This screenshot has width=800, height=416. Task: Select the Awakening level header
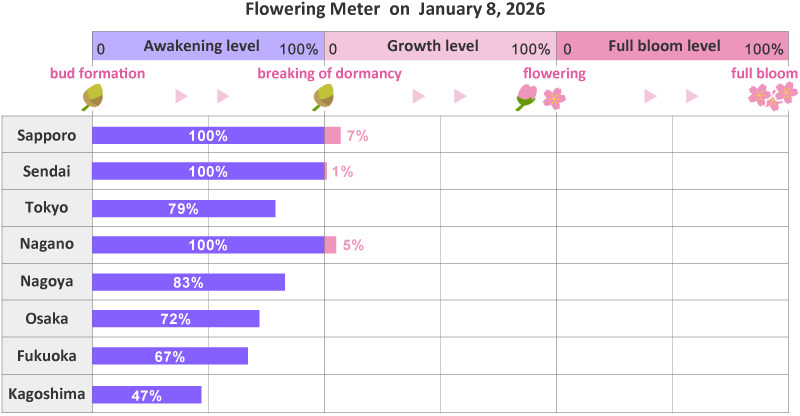208,47
